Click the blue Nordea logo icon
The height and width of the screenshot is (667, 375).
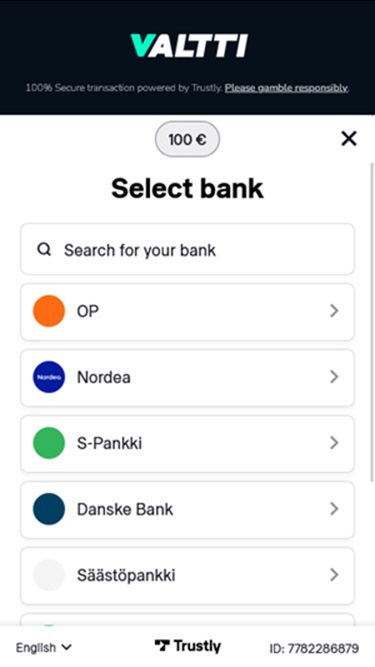(x=49, y=377)
